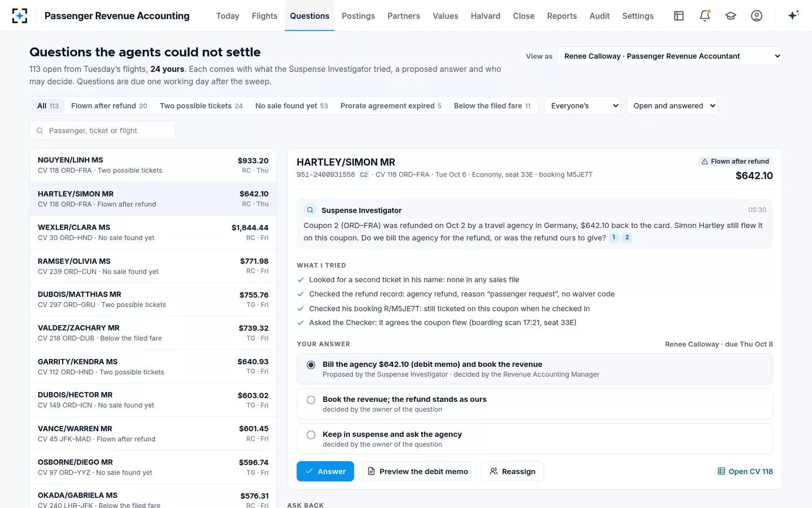
Task: Open the sparkle assistant icon
Action: 793,15
